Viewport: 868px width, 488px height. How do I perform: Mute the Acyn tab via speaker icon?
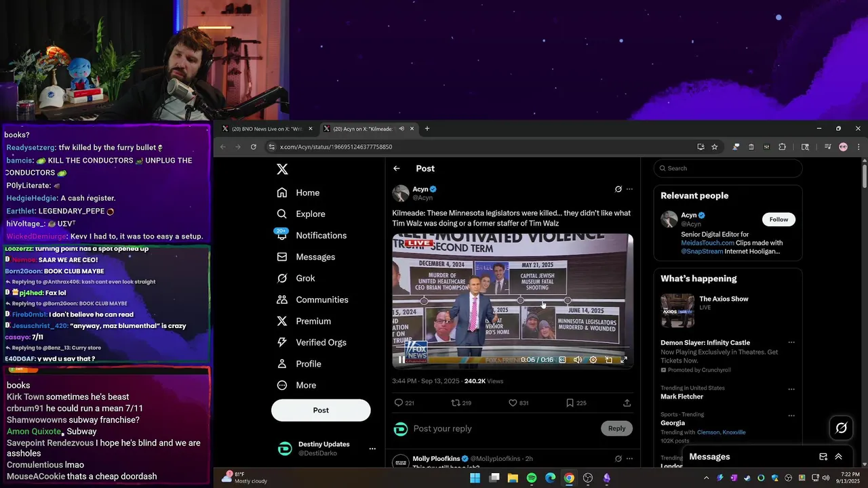(401, 129)
